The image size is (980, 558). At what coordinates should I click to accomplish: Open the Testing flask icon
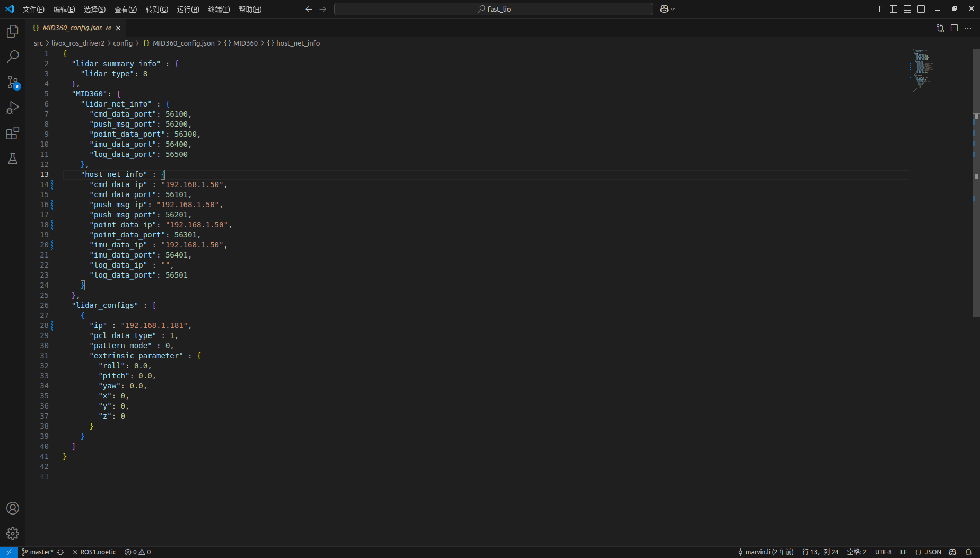(x=13, y=158)
